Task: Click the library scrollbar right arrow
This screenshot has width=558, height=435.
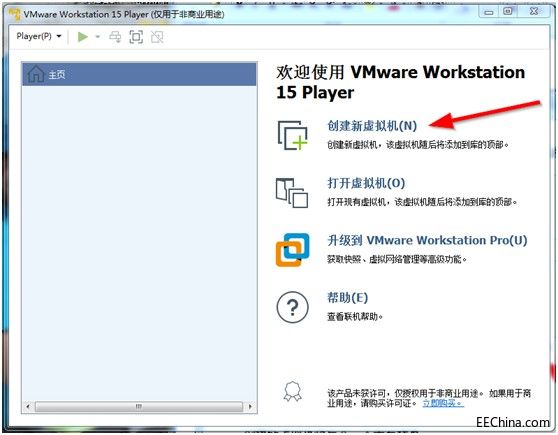Action: click(x=251, y=406)
